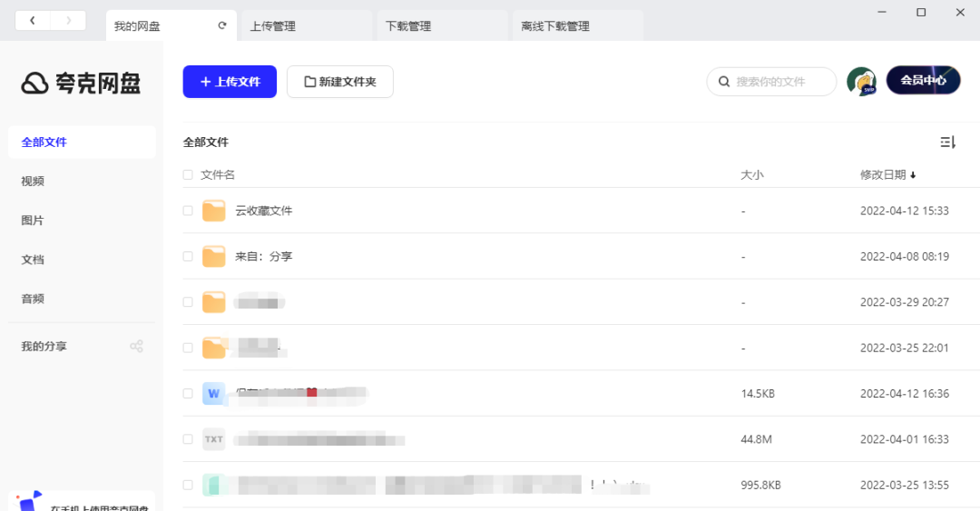980x511 pixels.
Task: Click the 新建文件夹 button
Action: tap(340, 82)
